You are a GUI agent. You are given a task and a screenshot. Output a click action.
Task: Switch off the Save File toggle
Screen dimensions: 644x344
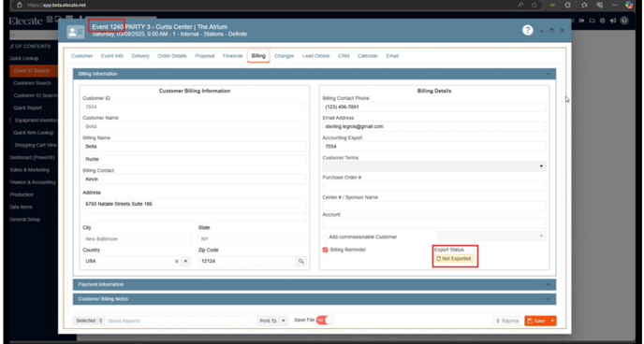[x=325, y=321]
